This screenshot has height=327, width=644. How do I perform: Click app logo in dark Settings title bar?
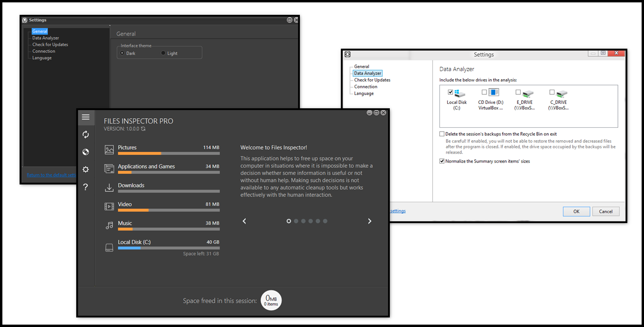pos(25,20)
